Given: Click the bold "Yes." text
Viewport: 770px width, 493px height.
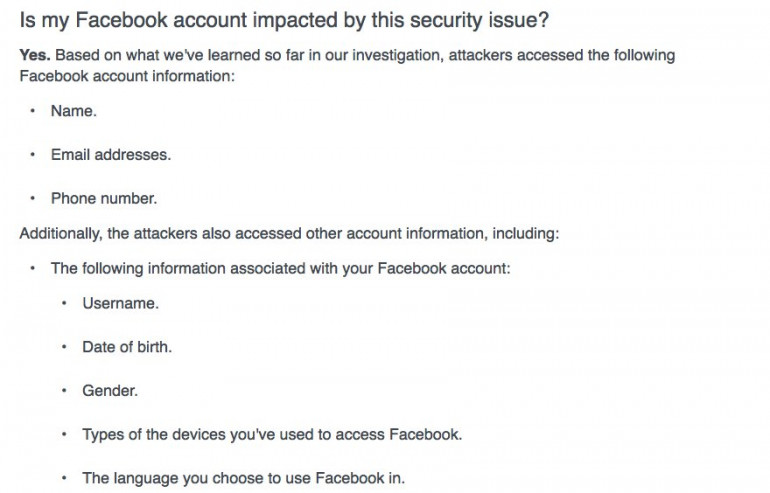Looking at the screenshot, I should (x=35, y=55).
